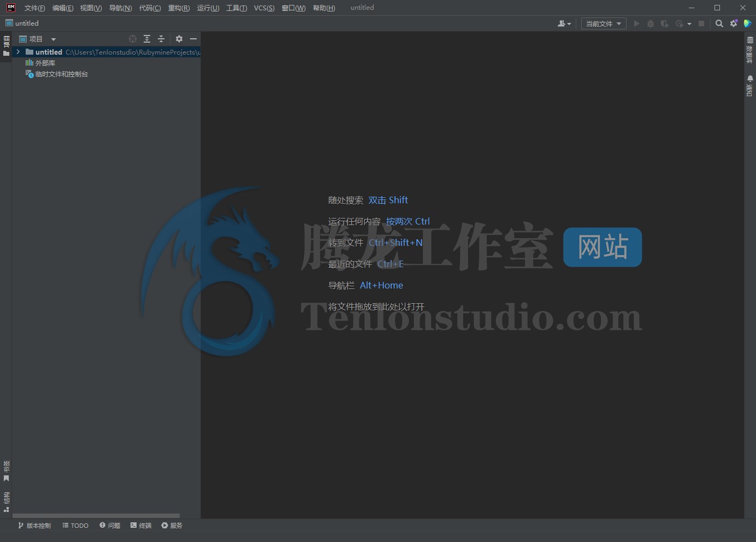The width and height of the screenshot is (756, 542).
Task: Select the untitled project root folder
Action: (x=107, y=52)
